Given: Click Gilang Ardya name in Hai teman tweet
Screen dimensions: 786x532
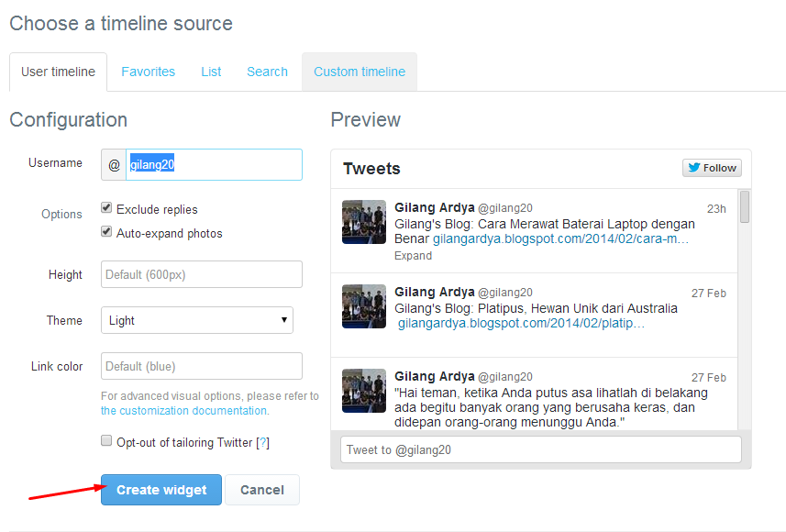Looking at the screenshot, I should [x=434, y=375].
